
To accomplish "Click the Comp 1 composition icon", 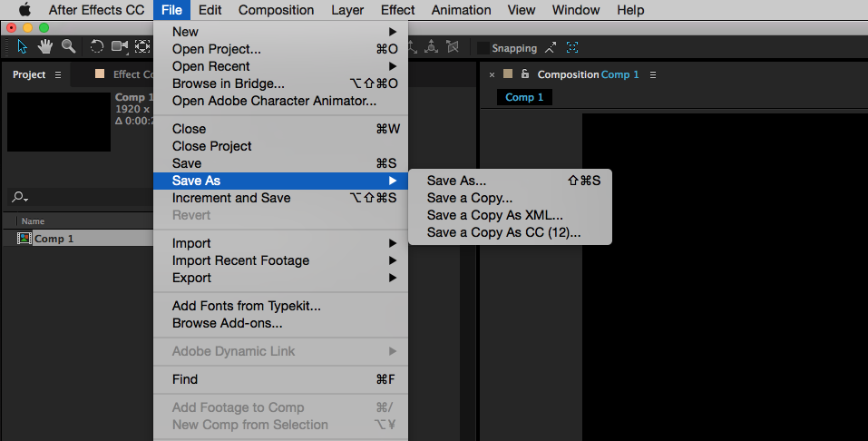I will click(x=24, y=239).
